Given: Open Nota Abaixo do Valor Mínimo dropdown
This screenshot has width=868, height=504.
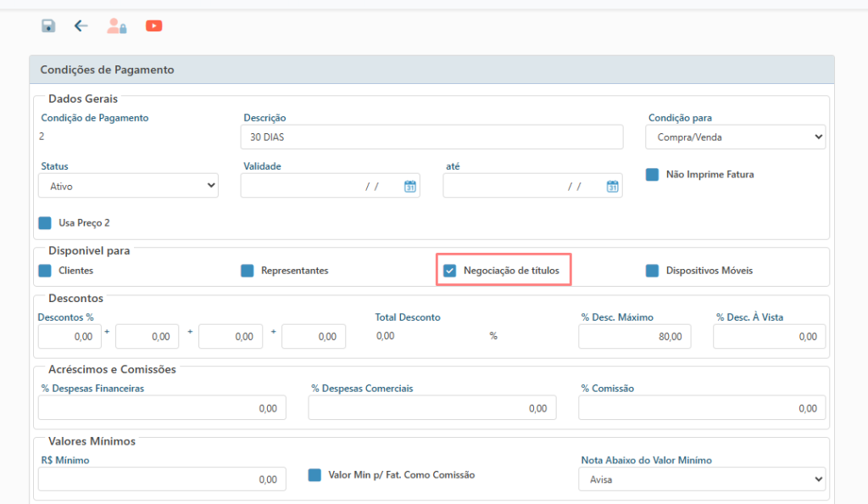Looking at the screenshot, I should point(702,479).
